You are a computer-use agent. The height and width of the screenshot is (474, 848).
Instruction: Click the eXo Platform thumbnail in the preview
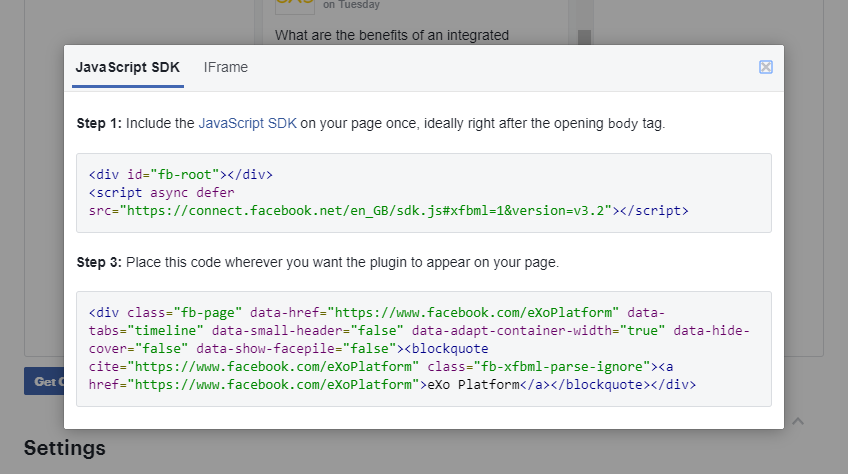[295, 6]
